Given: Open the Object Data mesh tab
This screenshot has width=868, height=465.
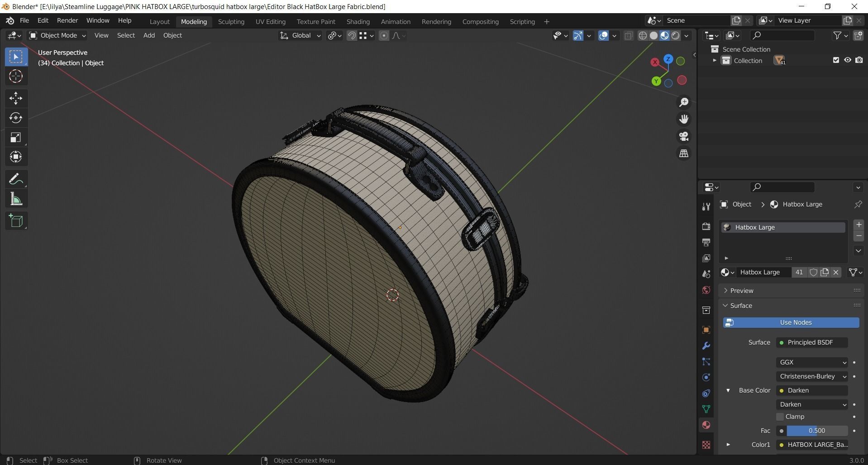Looking at the screenshot, I should pyautogui.click(x=706, y=409).
